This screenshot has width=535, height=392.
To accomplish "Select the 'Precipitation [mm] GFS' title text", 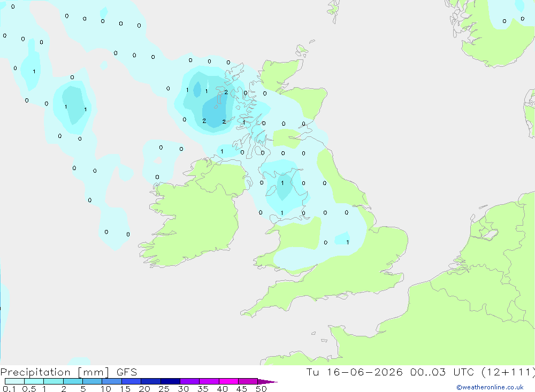I will click(x=68, y=372).
